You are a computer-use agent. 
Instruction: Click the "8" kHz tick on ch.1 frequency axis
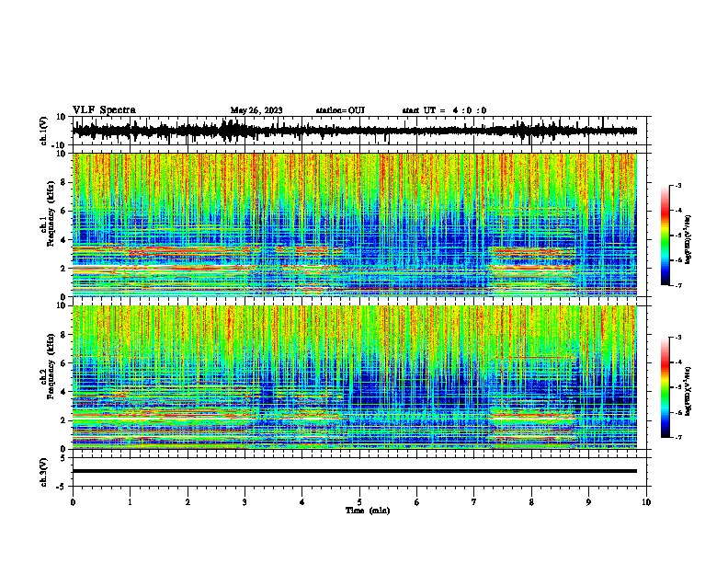[x=64, y=182]
